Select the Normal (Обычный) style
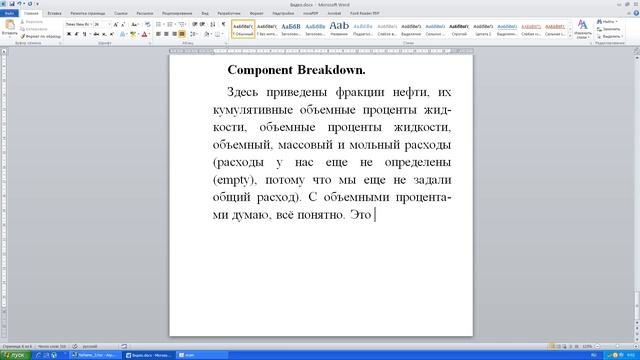The width and height of the screenshot is (640, 360). 243,29
